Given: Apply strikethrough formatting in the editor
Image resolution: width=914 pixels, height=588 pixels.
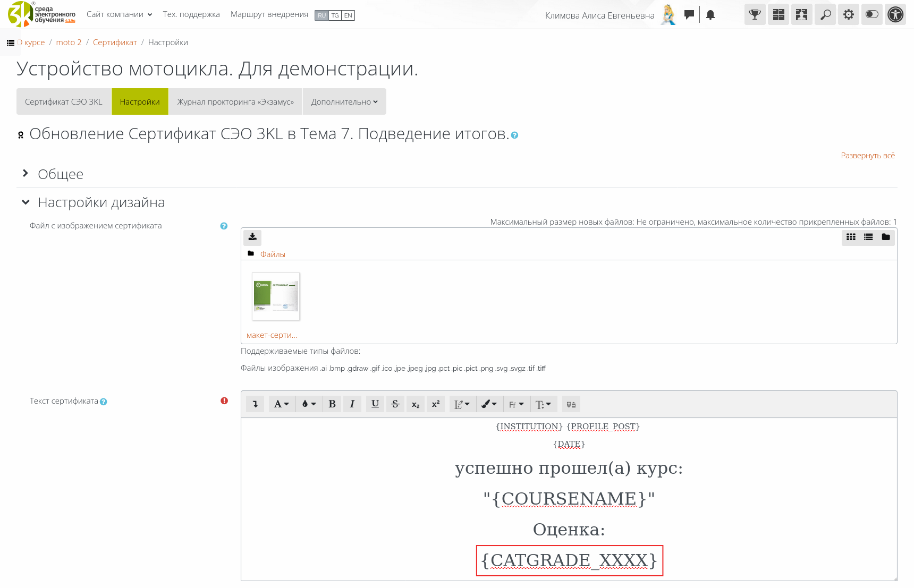Looking at the screenshot, I should (x=395, y=404).
